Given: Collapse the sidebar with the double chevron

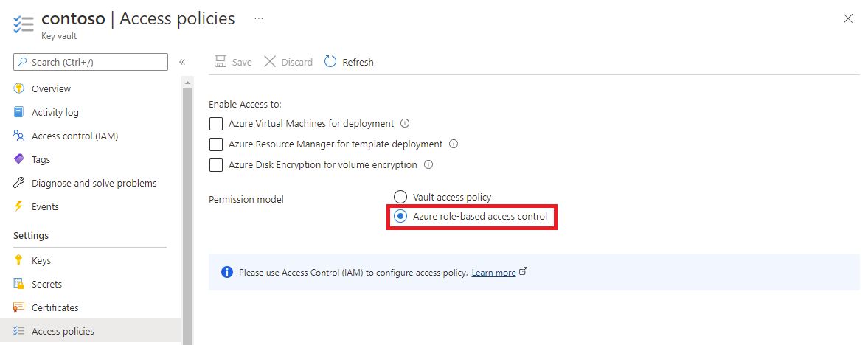Looking at the screenshot, I should [182, 62].
